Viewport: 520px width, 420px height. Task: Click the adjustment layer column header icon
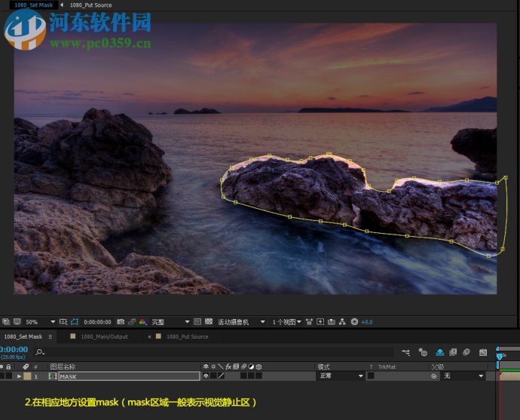251,366
